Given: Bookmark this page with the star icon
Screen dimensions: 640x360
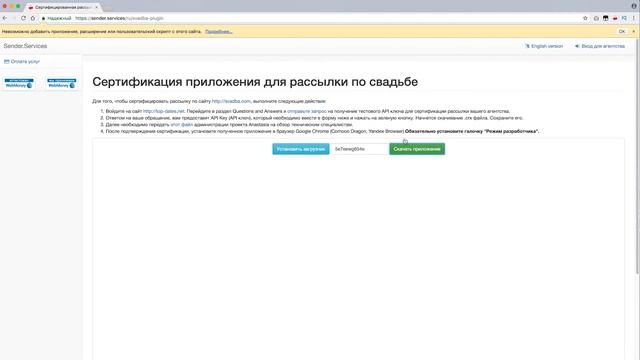Looking at the screenshot, I should pos(585,18).
